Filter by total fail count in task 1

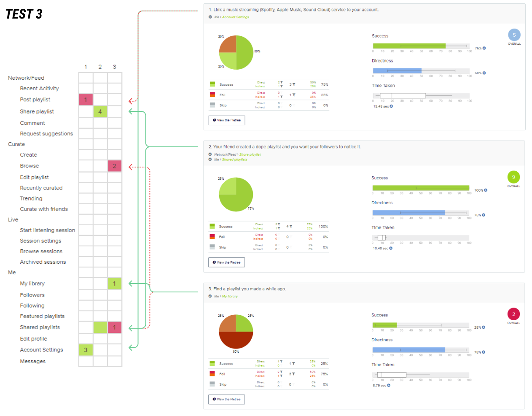tap(294, 95)
